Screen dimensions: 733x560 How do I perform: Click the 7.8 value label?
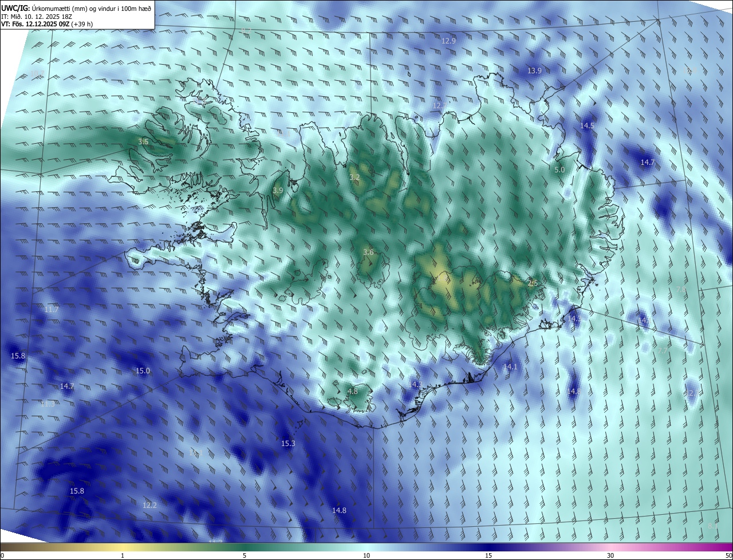[681, 290]
